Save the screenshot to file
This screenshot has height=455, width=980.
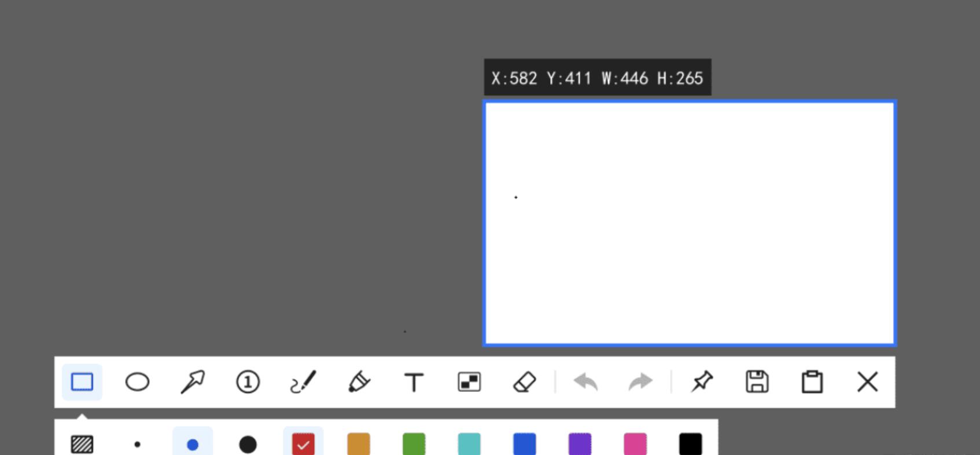point(757,382)
